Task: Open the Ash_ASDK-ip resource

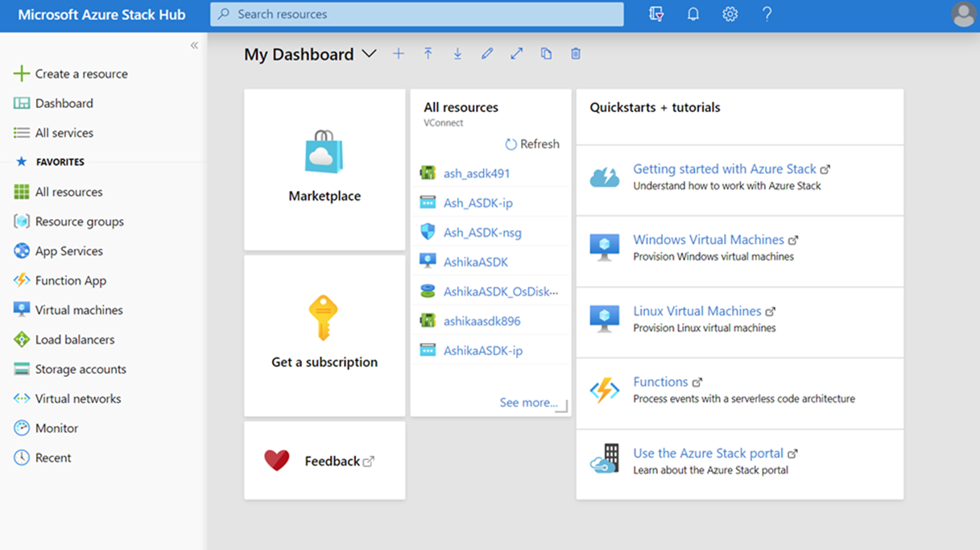Action: click(x=478, y=203)
